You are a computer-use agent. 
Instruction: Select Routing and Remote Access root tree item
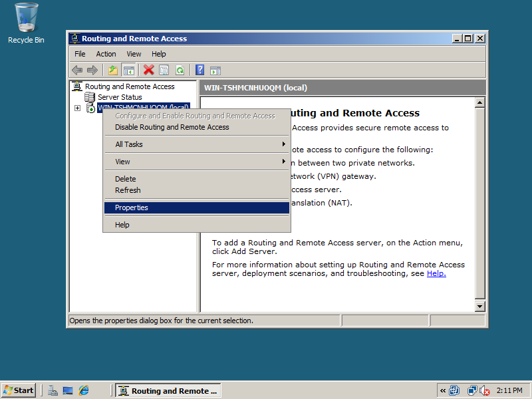130,86
